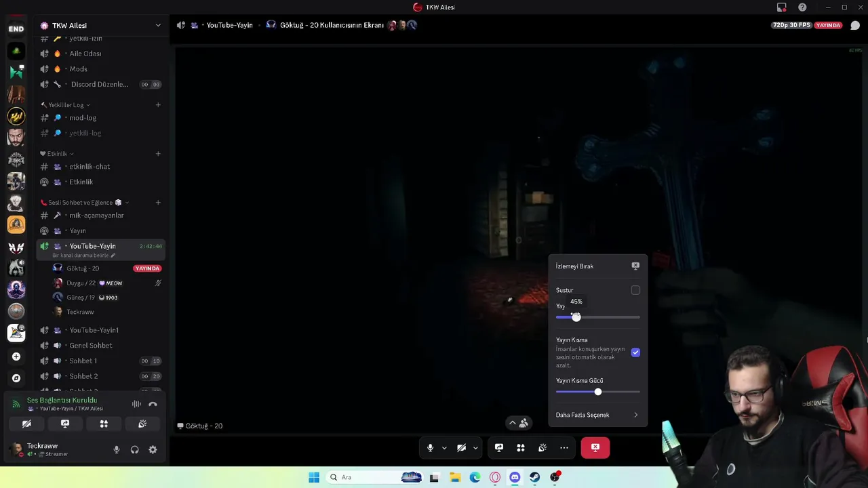Open user settings gear
This screenshot has width=868, height=488.
point(153,449)
